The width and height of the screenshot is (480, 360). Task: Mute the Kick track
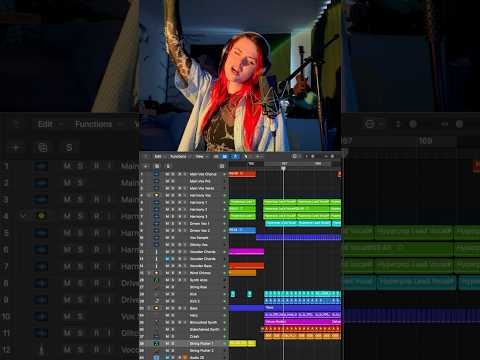pyautogui.click(x=168, y=294)
